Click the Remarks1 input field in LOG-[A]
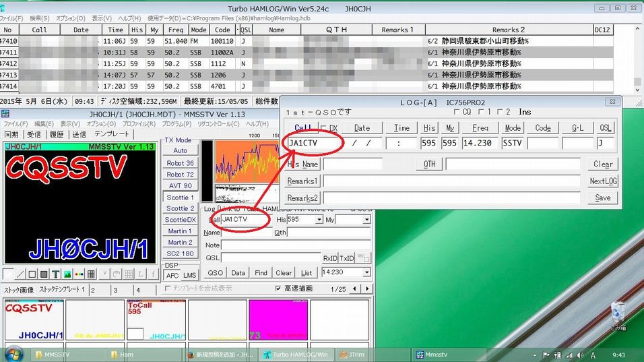The image size is (644, 362). pos(451,181)
